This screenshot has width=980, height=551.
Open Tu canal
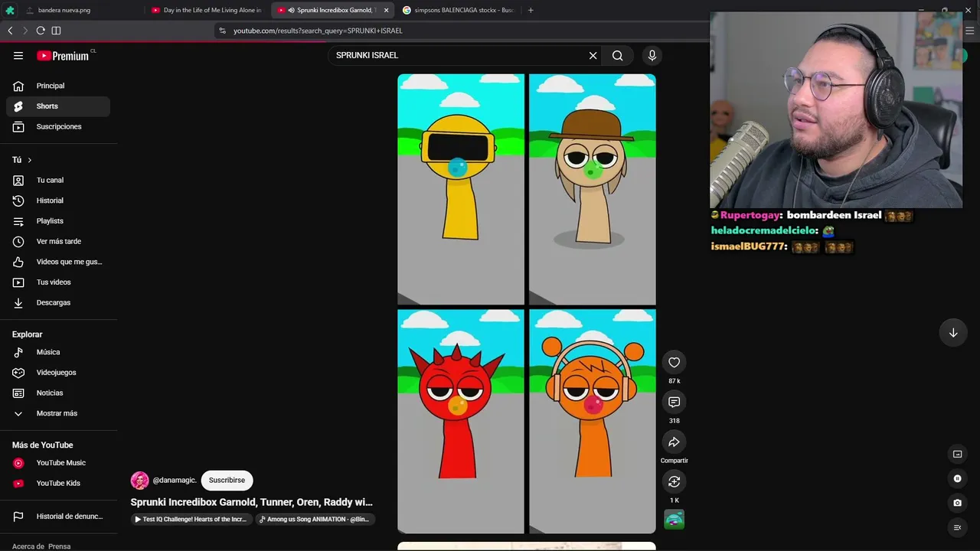coord(58,180)
